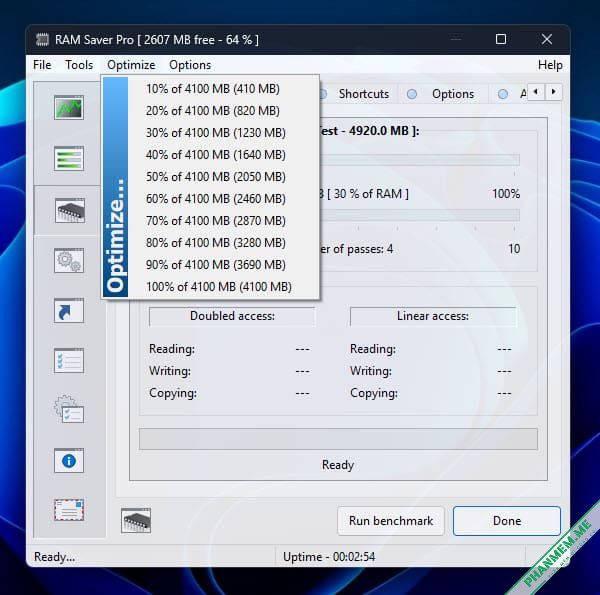Click the RAM chip icon beside Run benchmark
Screen dimensions: 600x595
tap(136, 521)
